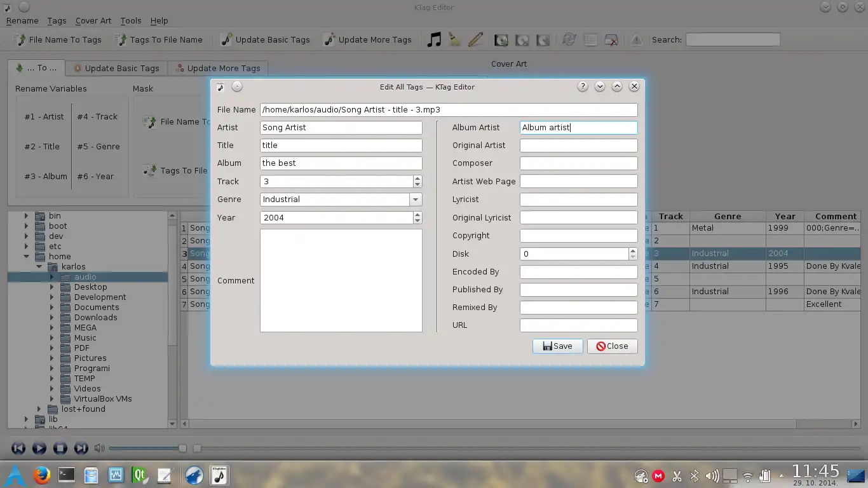
Task: Collapse the karlos folder in the tree
Action: coord(39,267)
